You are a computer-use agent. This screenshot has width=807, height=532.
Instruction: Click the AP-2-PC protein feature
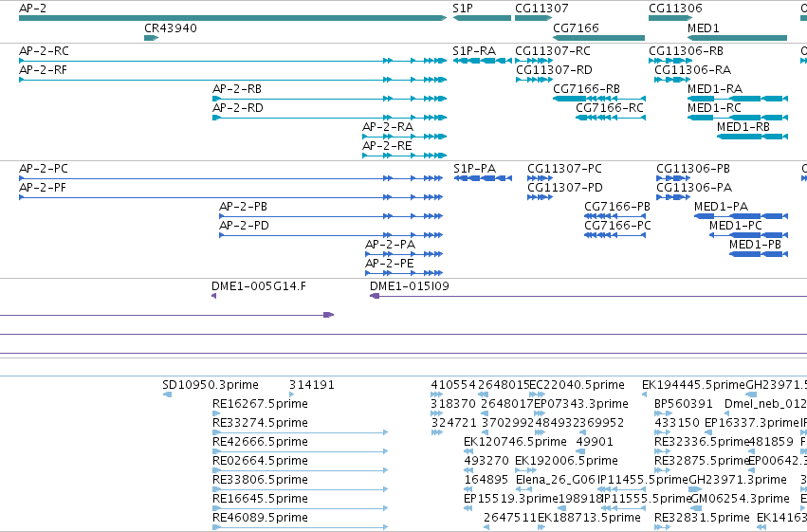230,178
